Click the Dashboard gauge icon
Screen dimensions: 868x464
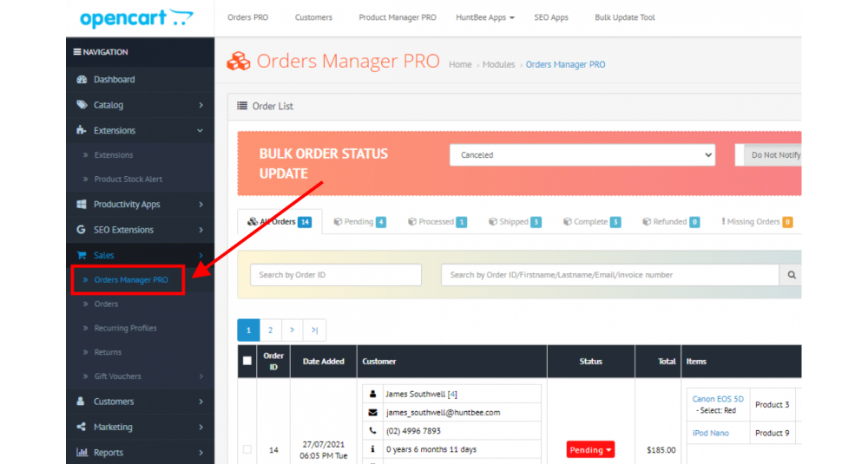82,79
